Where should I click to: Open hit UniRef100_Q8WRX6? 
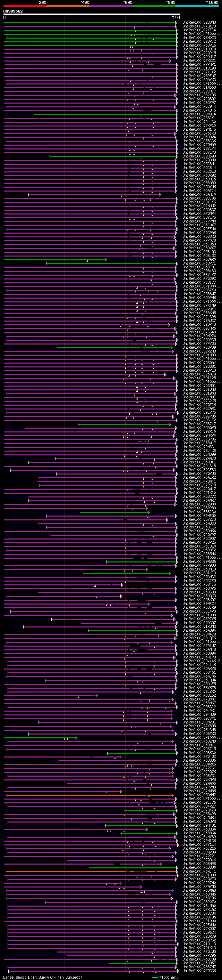click(x=199, y=765)
